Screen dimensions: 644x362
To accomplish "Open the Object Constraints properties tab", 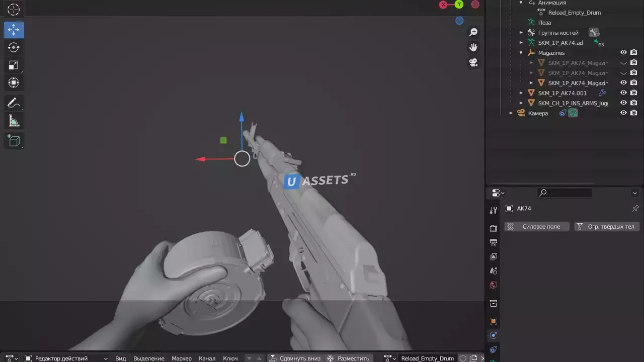I will click(x=493, y=349).
